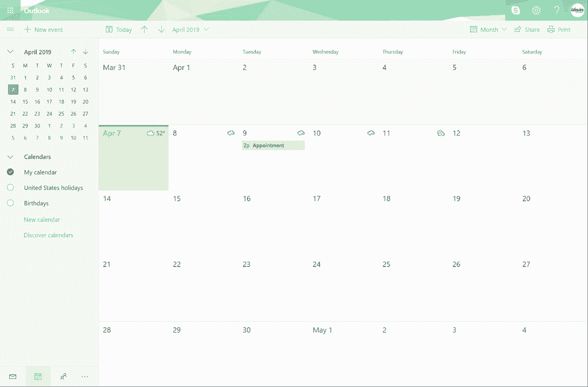Click the Share option in the toolbar
The width and height of the screenshot is (588, 387).
pyautogui.click(x=527, y=29)
